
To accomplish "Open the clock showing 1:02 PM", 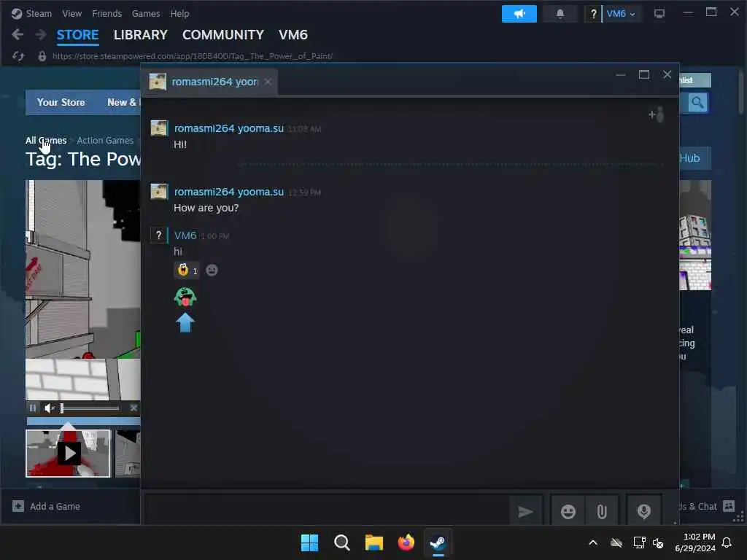I will coord(695,542).
